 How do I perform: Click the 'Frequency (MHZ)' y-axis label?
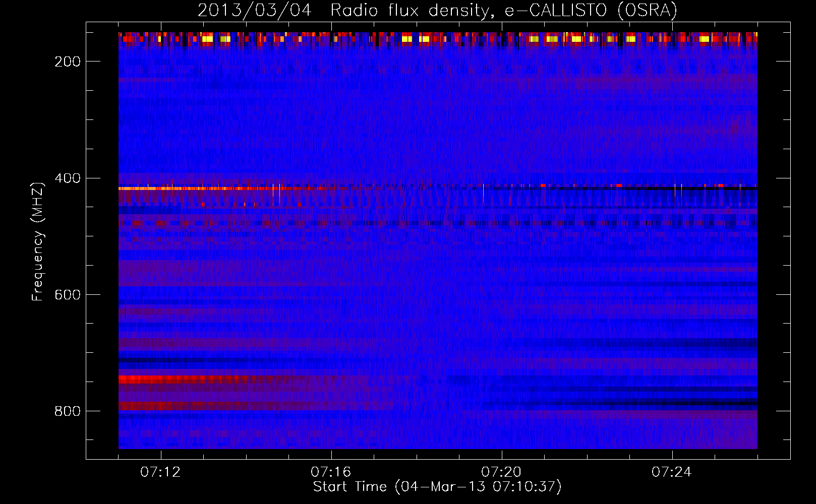click(x=38, y=241)
